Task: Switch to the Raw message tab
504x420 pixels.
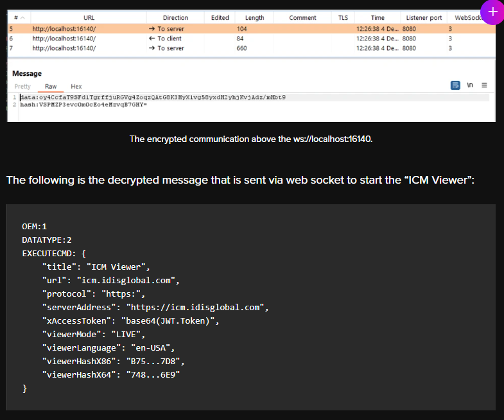Action: [x=50, y=86]
